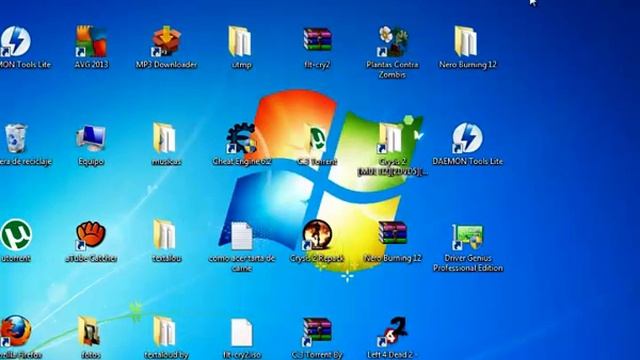
Task: Launch MP3 Downloader desktop icon
Action: tap(166, 41)
